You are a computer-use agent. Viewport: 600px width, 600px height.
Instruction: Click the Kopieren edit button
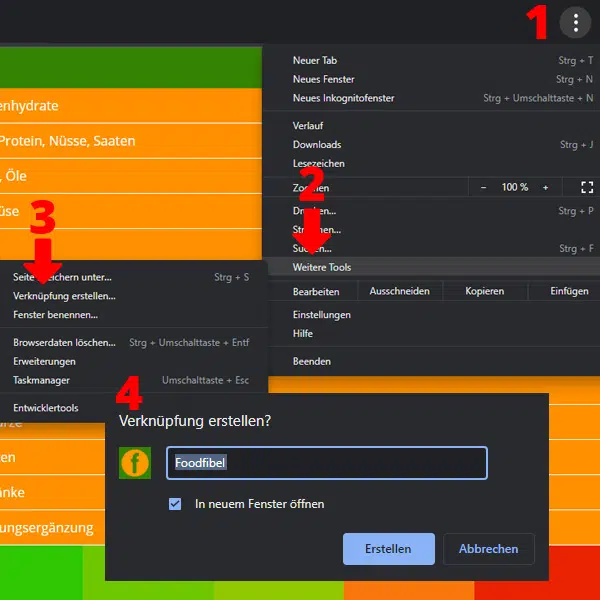(x=484, y=291)
